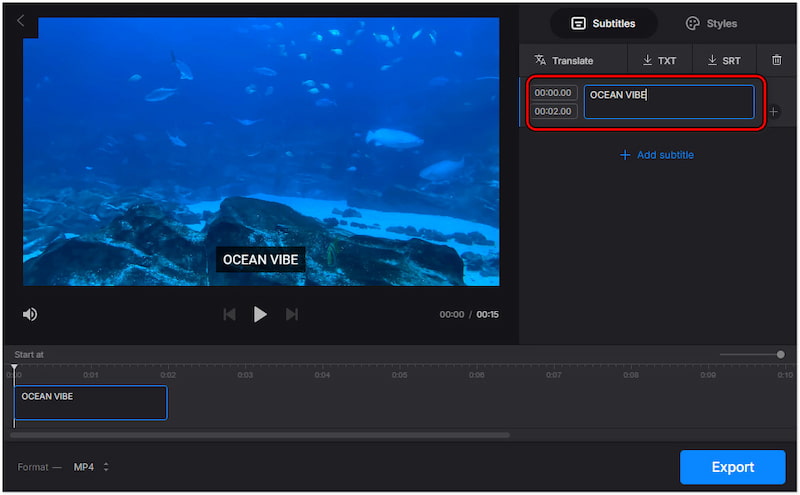Screen dimensions: 800x495
Task: Click the Export button
Action: pyautogui.click(x=732, y=467)
